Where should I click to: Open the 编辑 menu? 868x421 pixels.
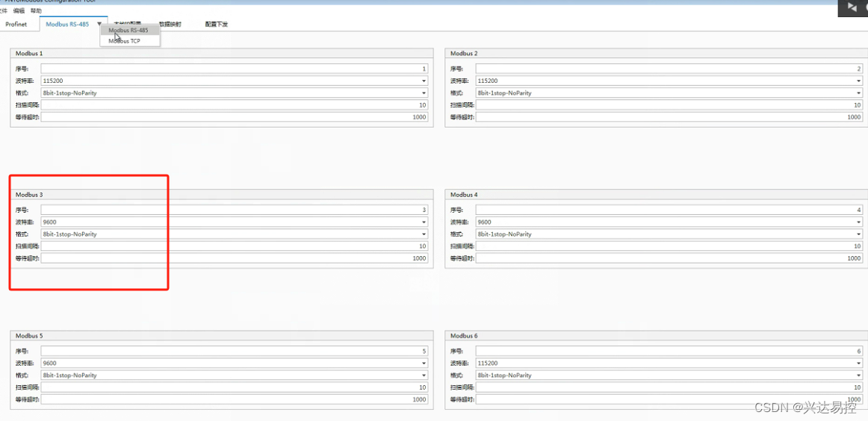coord(19,10)
